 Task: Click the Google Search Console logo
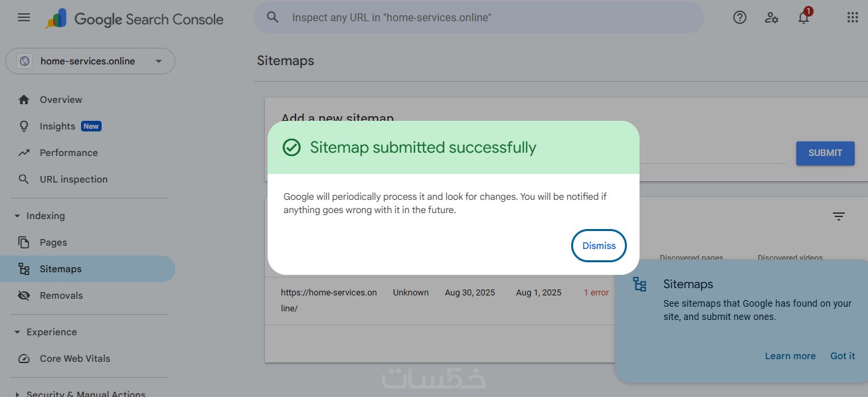click(135, 19)
